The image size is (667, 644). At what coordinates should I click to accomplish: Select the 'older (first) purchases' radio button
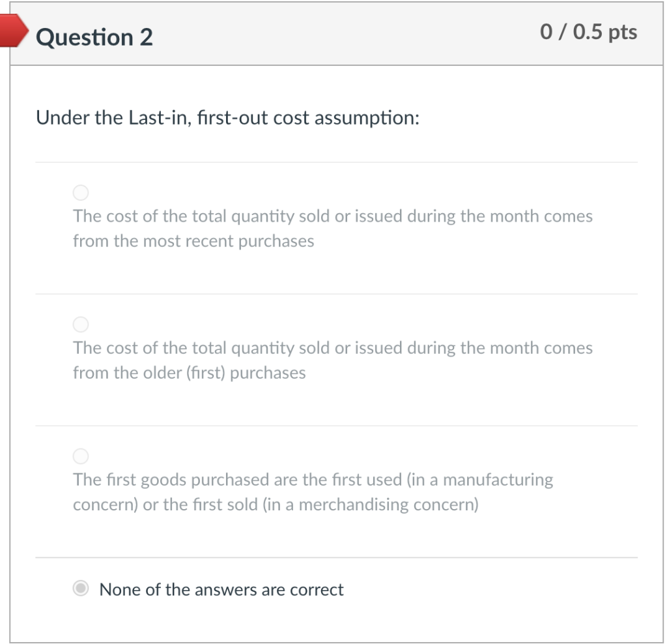(81, 324)
